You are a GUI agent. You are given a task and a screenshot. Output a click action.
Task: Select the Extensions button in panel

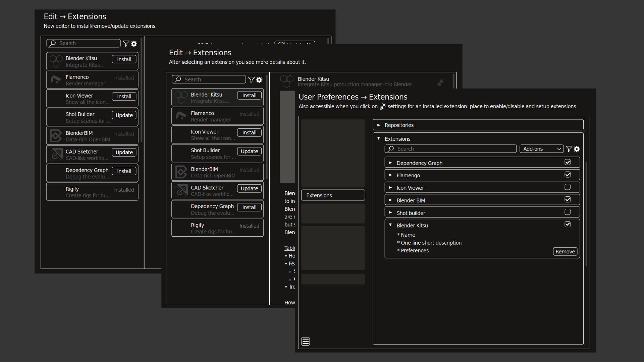pos(332,195)
